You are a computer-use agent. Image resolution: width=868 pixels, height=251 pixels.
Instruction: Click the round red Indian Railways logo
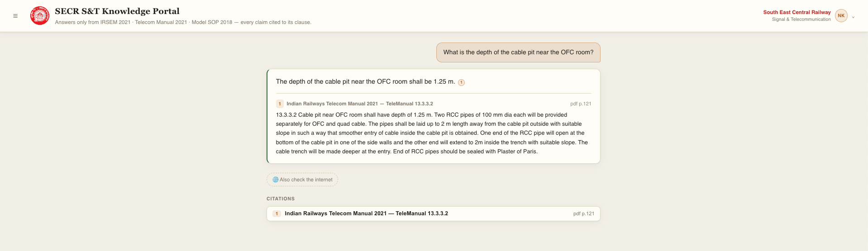(x=40, y=16)
